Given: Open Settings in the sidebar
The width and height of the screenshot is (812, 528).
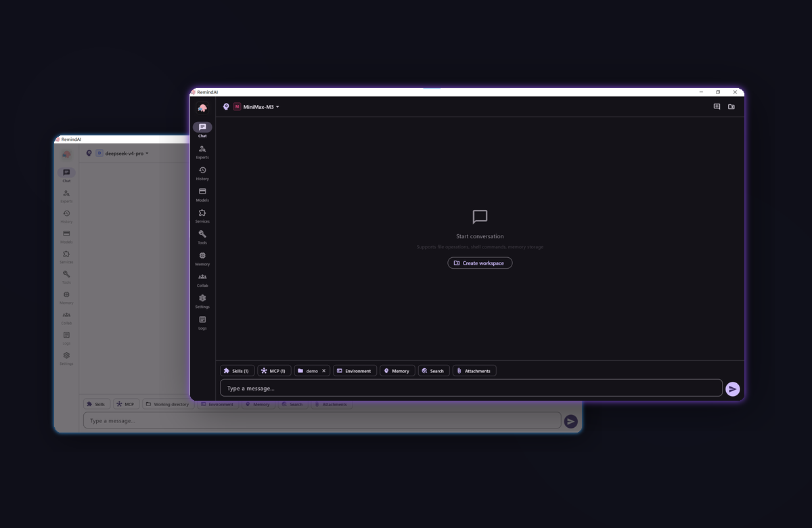Looking at the screenshot, I should (x=202, y=301).
